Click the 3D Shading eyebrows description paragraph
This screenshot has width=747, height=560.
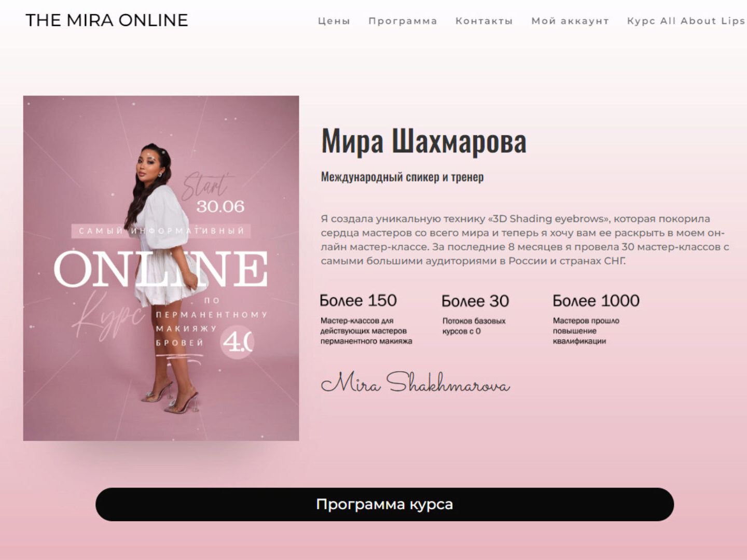click(525, 240)
